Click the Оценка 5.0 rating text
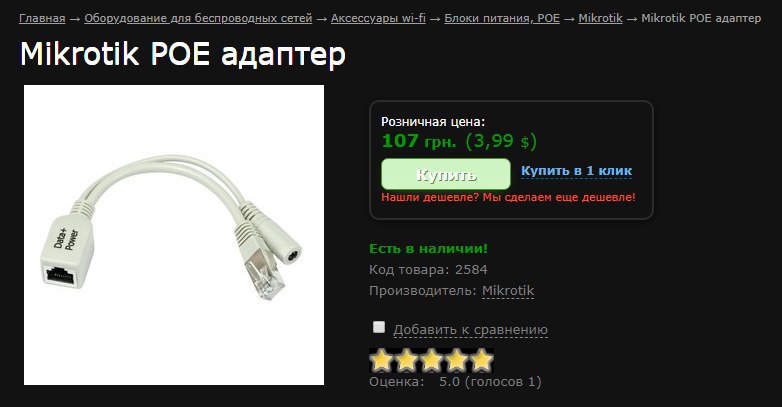 click(455, 382)
